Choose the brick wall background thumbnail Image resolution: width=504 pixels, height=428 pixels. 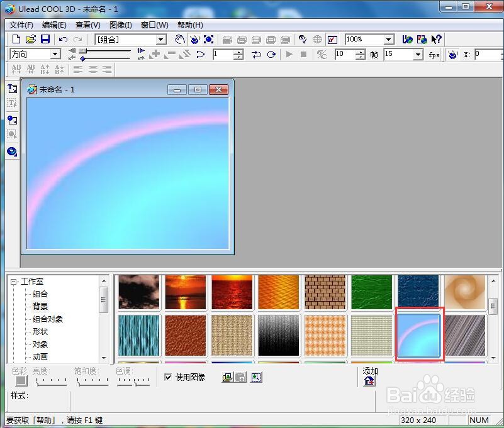pos(325,292)
